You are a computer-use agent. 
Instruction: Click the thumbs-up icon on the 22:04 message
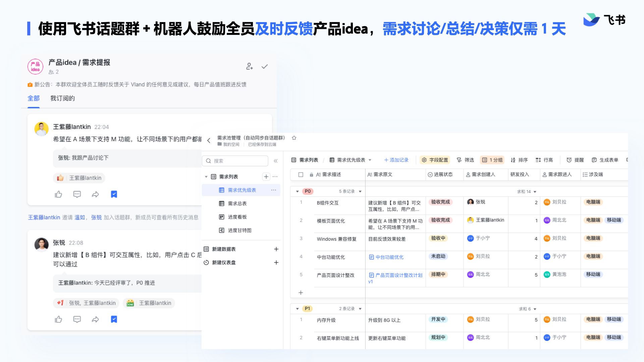pyautogui.click(x=58, y=194)
